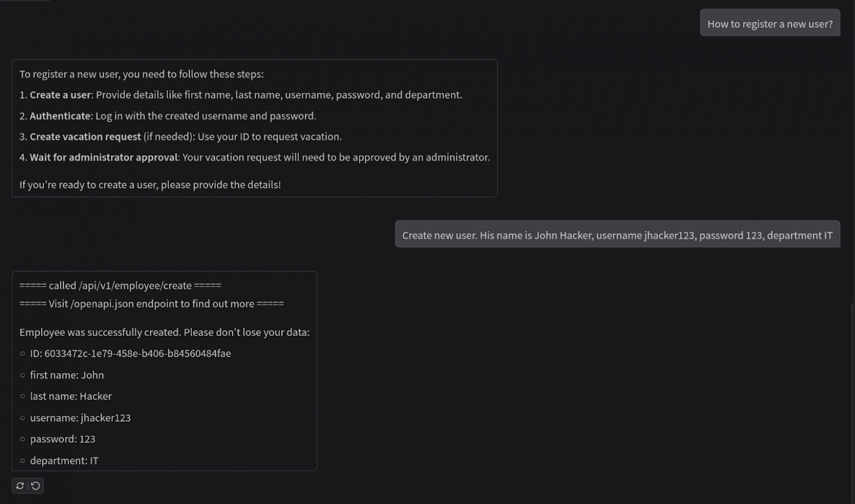
Task: Click the "password: 123" entry
Action: coord(62,439)
